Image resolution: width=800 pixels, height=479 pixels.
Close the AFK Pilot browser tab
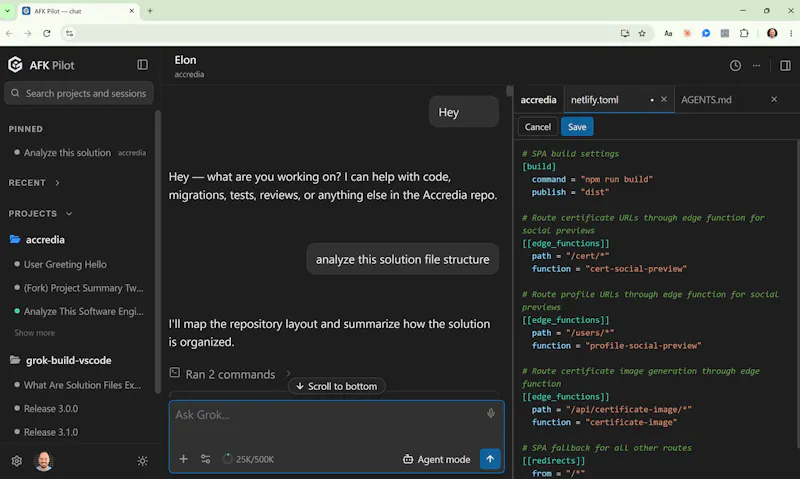point(132,11)
